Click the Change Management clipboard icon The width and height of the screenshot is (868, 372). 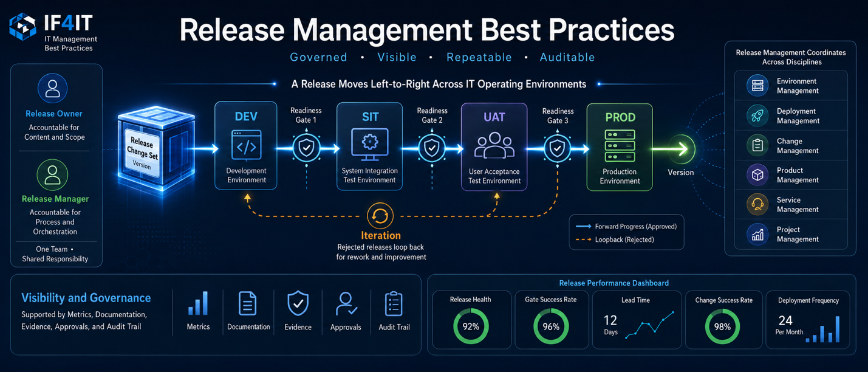757,145
